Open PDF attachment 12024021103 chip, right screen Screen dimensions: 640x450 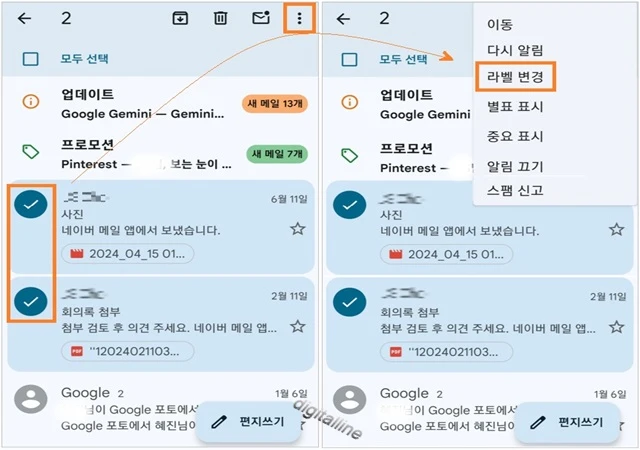(447, 352)
